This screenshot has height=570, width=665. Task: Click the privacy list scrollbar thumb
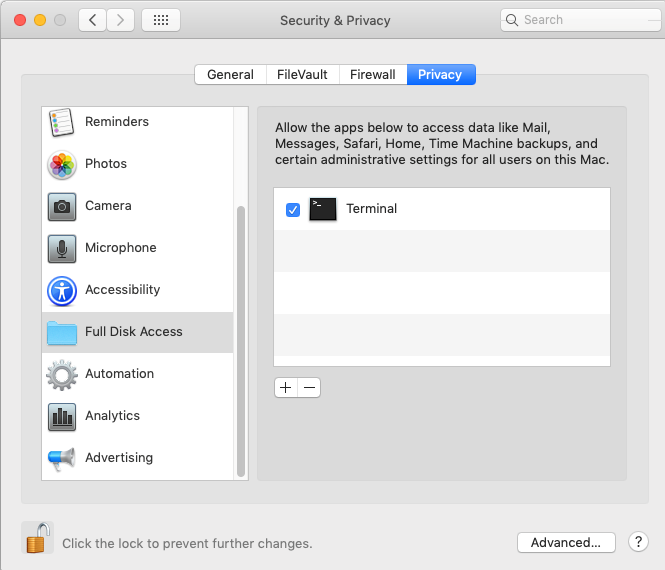click(241, 341)
